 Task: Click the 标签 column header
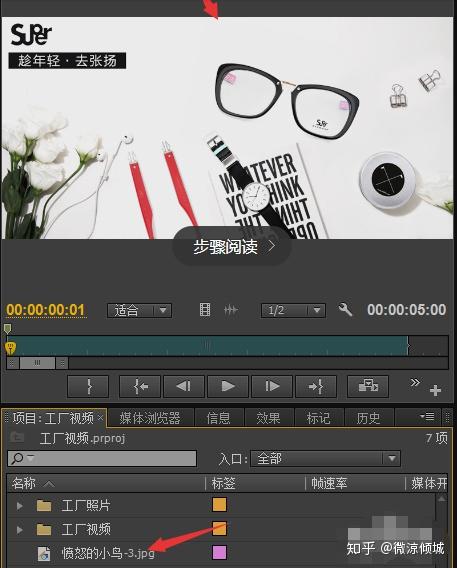[223, 483]
